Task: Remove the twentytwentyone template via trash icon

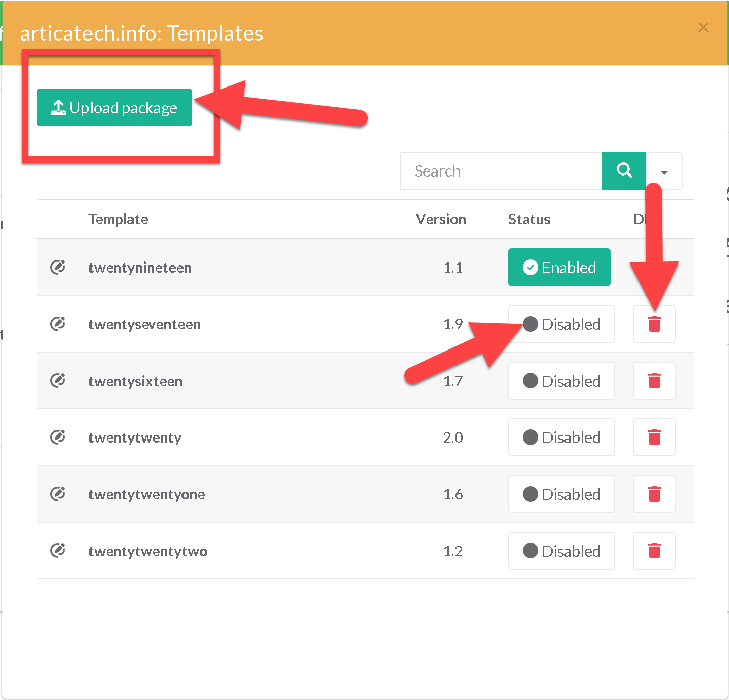Action: (654, 494)
